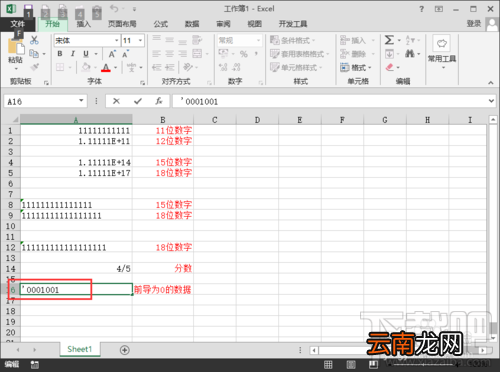
Task: Open Sort and Filter tool
Action: [410, 40]
